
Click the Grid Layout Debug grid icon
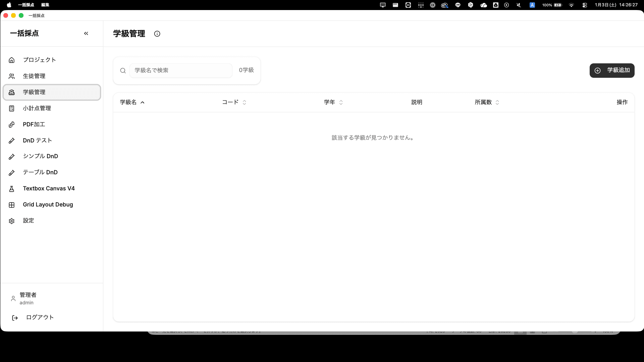[x=12, y=204]
